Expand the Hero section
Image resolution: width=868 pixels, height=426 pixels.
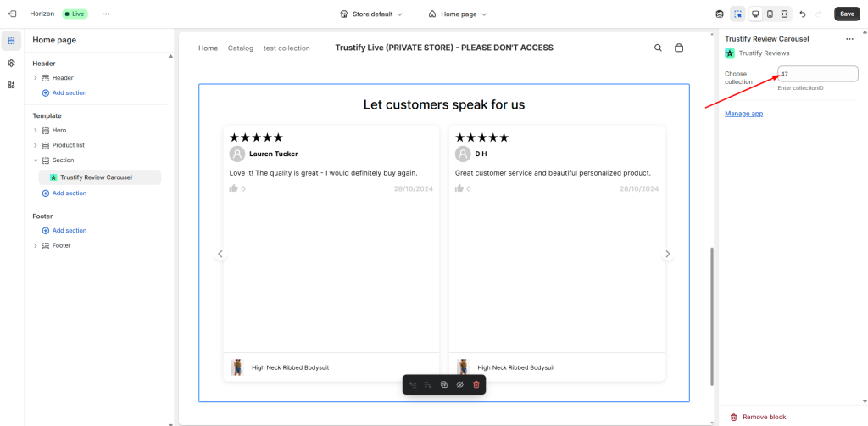[x=36, y=130]
